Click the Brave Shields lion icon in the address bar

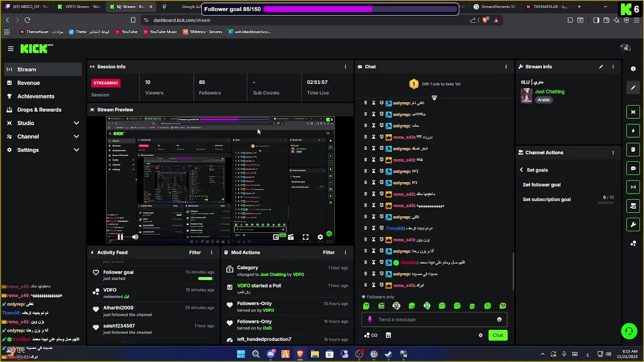coord(485,20)
